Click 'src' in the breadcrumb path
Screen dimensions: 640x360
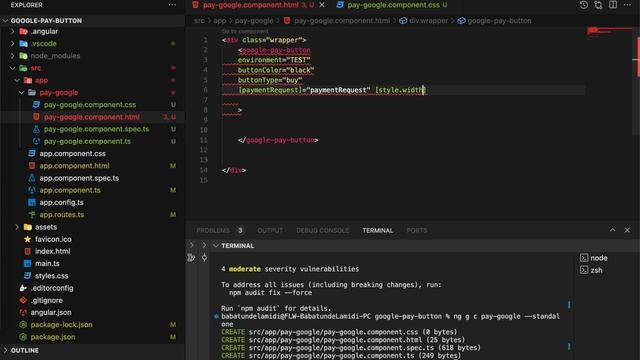199,20
